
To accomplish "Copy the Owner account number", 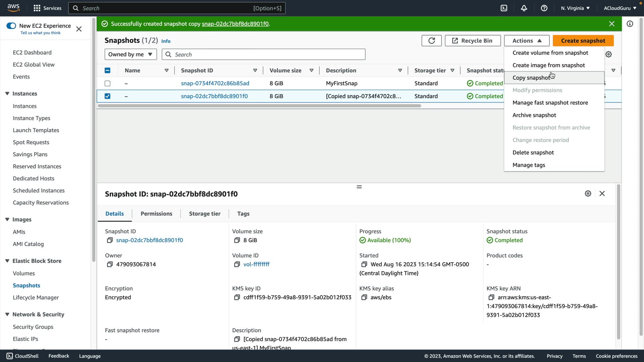I will [110, 264].
